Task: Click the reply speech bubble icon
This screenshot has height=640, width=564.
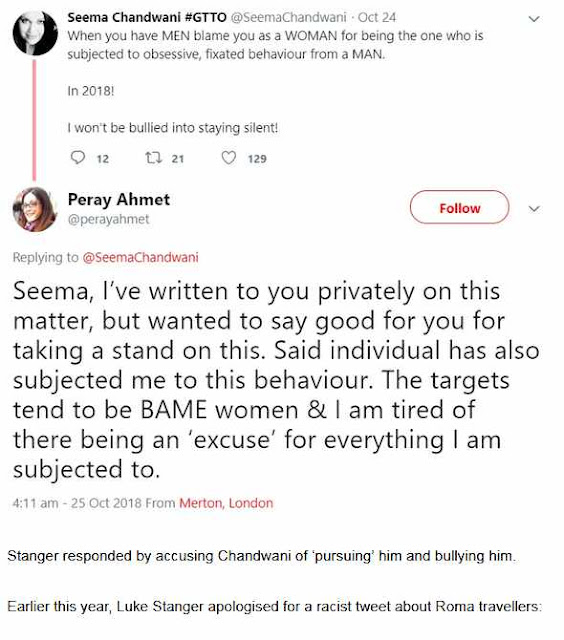Action: [78, 158]
